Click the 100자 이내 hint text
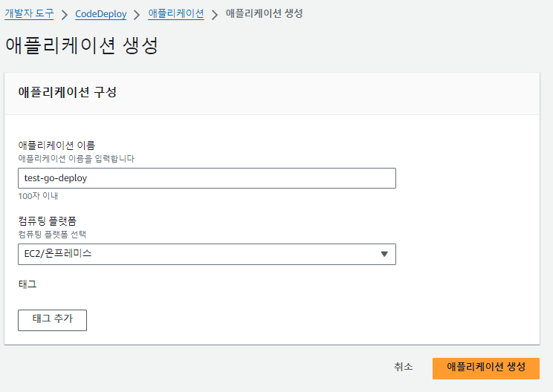Screen dimensions: 553x392 tap(38, 196)
